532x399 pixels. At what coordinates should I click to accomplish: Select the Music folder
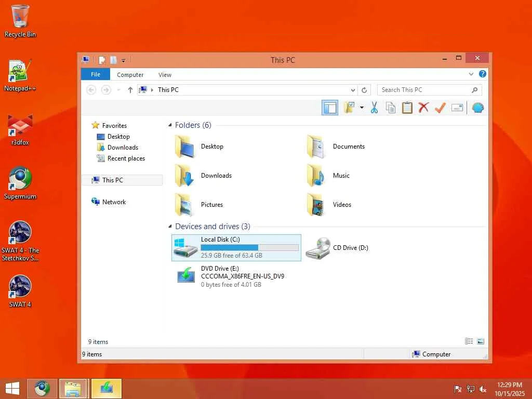[327, 176]
